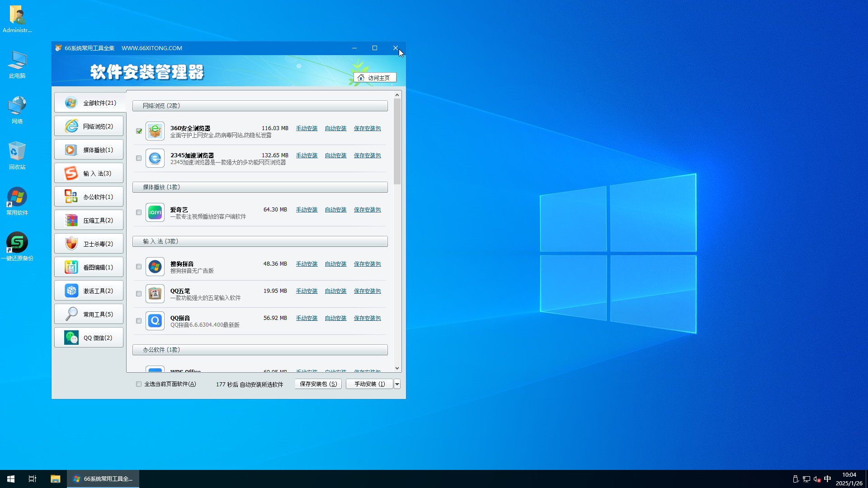Click 手动安装 link for QQ五笔
Screen dimensions: 868x488
click(307, 291)
